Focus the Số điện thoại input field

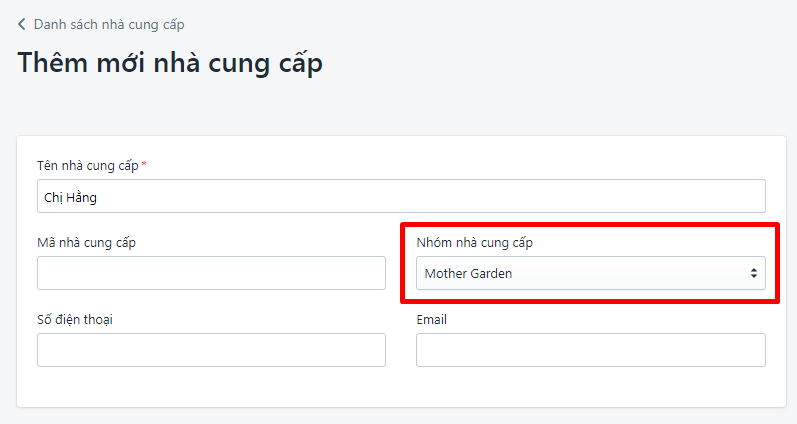211,350
